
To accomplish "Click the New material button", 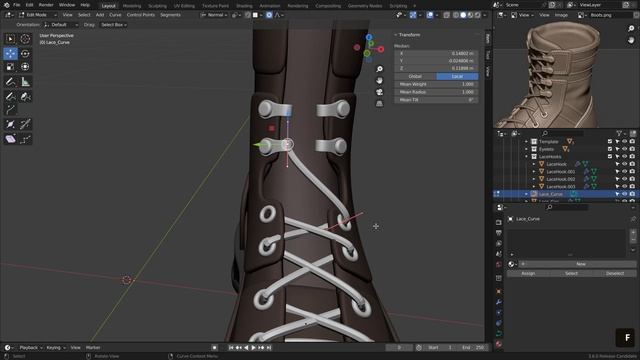I will point(580,264).
